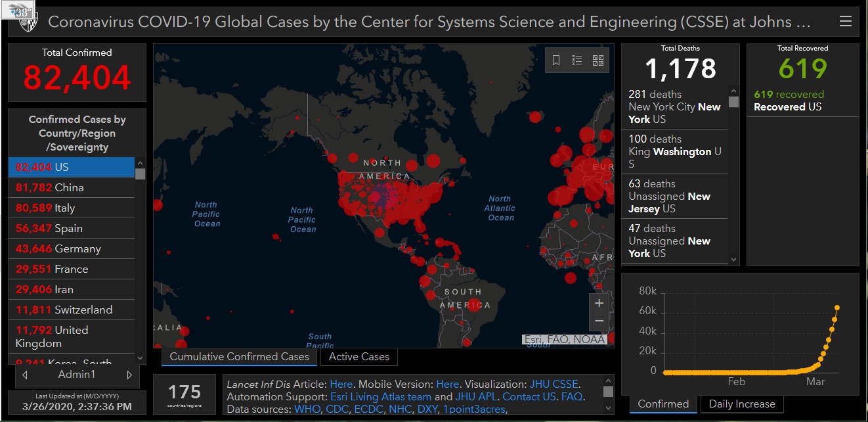This screenshot has width=868, height=422.
Task: Open the hamburger menu in the header
Action: [x=846, y=22]
